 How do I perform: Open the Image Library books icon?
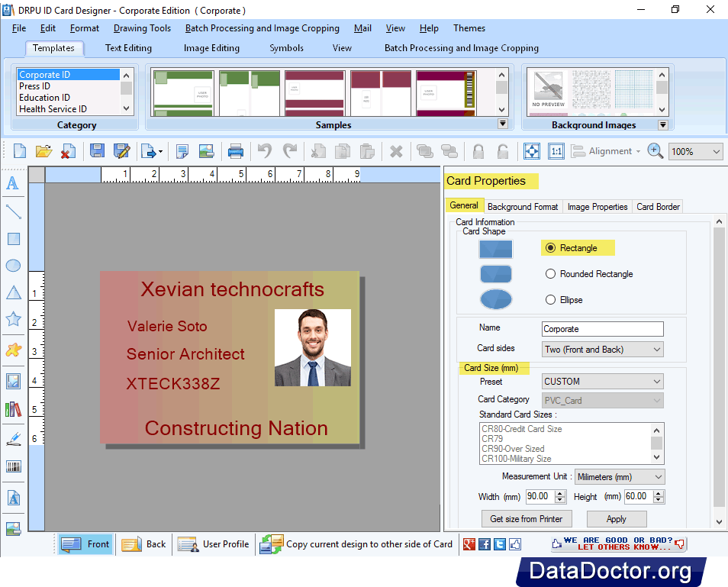pos(13,410)
